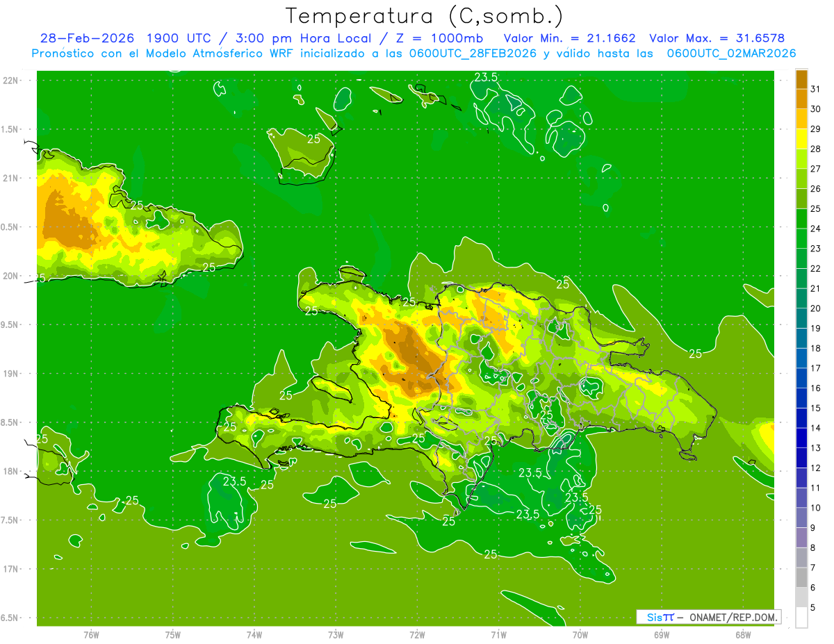The image size is (834, 644).
Task: Pick gray legend swatch between 6 and 7
Action: (801, 577)
